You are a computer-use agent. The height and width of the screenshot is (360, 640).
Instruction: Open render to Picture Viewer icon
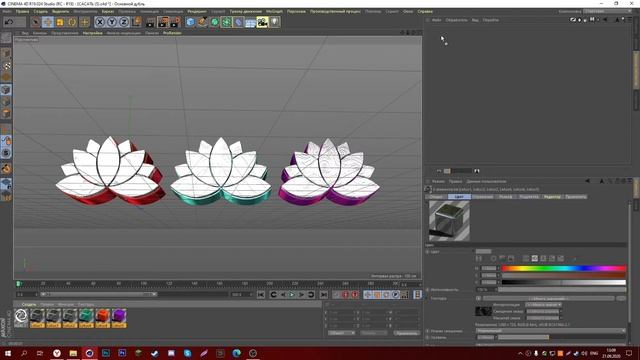point(163,22)
